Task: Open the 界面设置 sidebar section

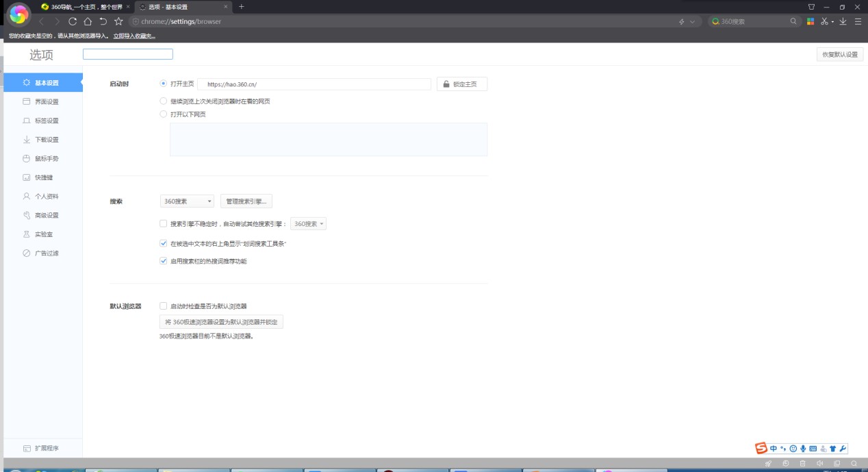Action: [x=42, y=102]
